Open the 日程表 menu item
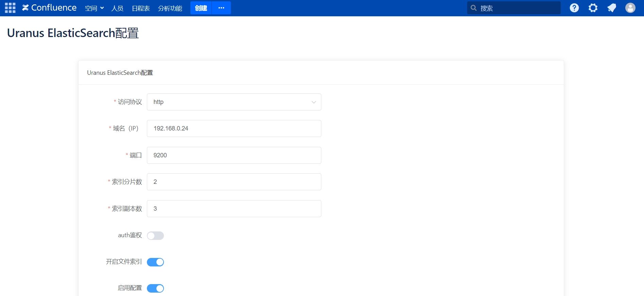 click(141, 8)
